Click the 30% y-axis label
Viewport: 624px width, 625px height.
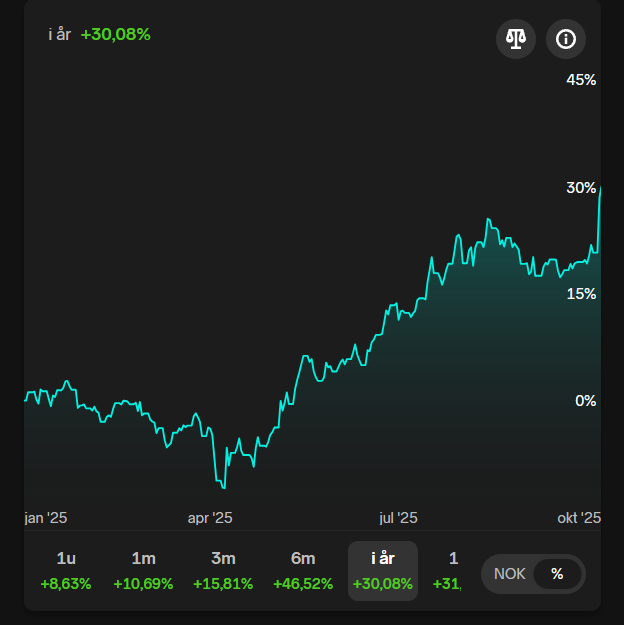[x=581, y=188]
